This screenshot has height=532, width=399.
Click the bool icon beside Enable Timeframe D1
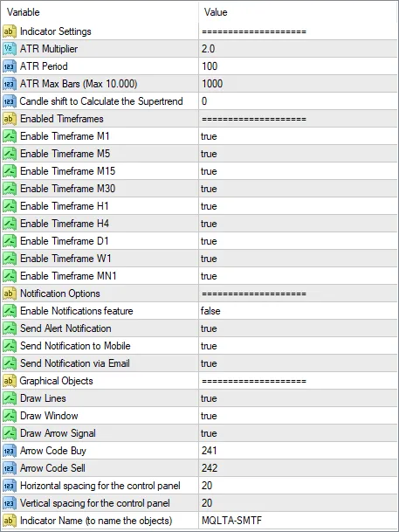coord(10,241)
